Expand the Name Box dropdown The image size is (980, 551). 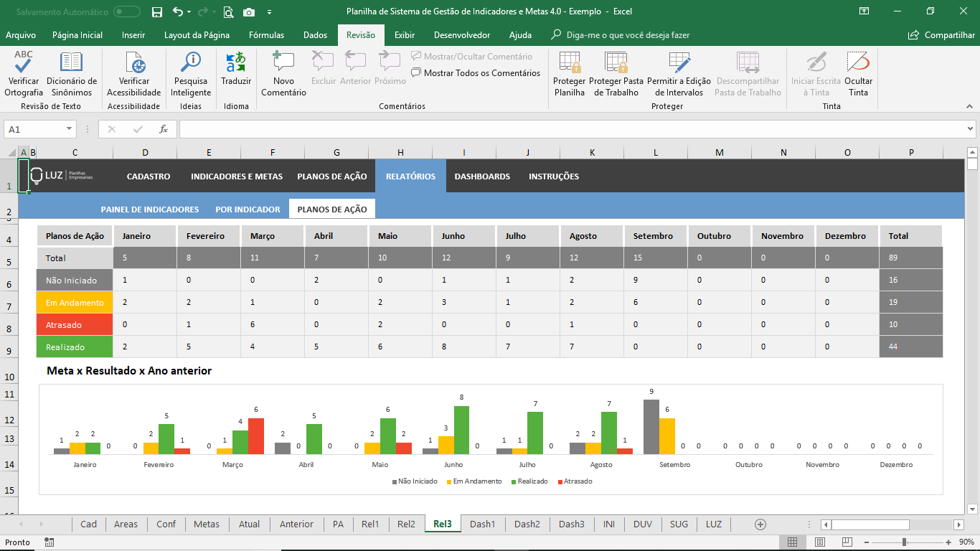click(x=70, y=129)
